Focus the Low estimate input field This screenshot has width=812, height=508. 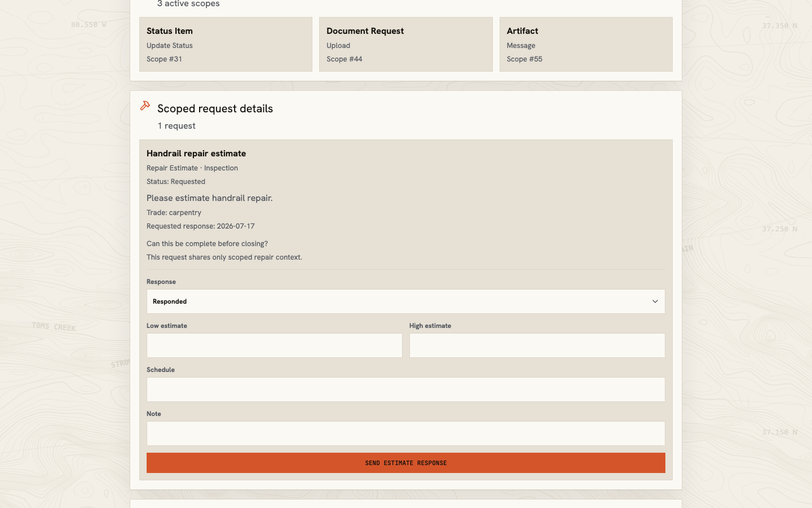point(275,345)
